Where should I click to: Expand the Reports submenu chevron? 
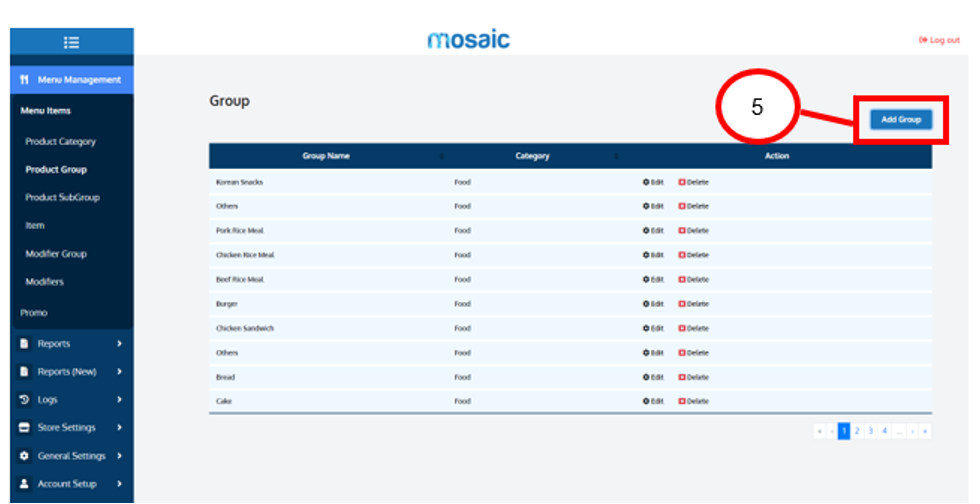click(x=119, y=344)
